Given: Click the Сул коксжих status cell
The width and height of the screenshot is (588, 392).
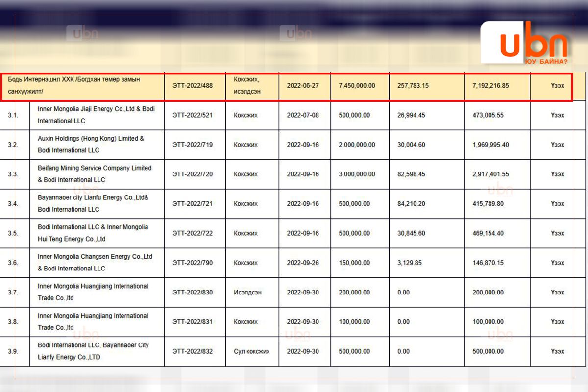Looking at the screenshot, I should [x=251, y=351].
